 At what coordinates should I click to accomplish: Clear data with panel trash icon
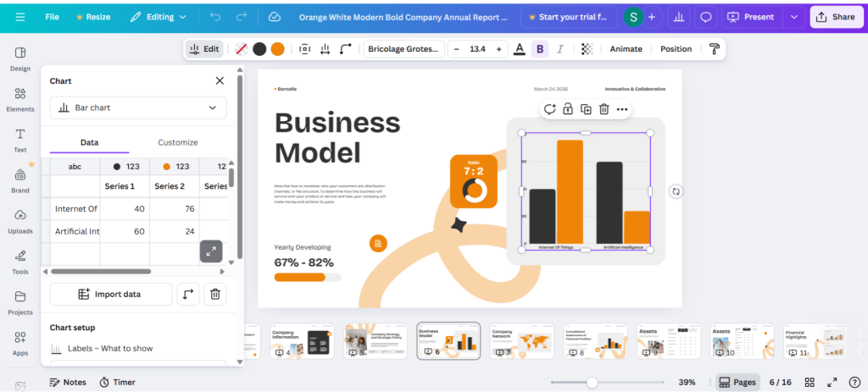[215, 294]
